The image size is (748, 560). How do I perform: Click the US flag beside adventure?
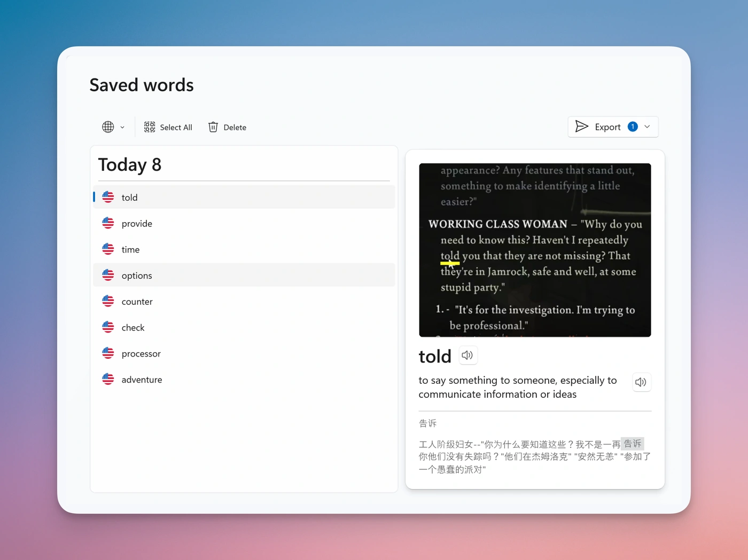108,378
